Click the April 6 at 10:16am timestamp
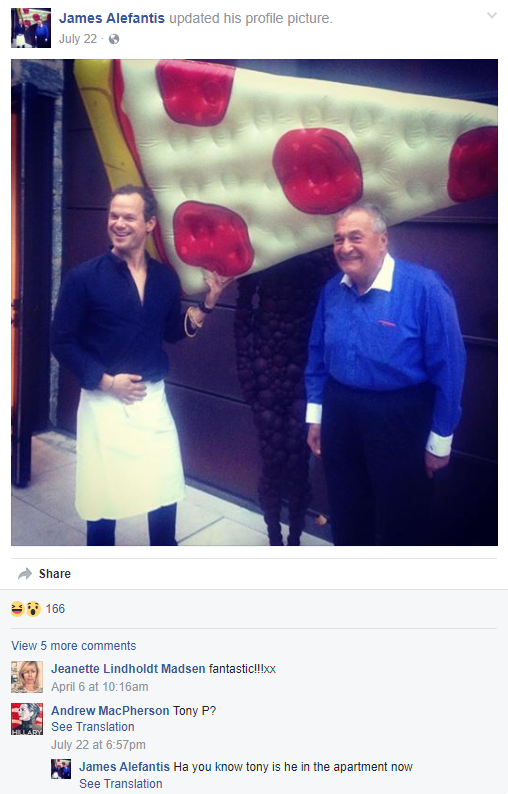 [x=100, y=687]
